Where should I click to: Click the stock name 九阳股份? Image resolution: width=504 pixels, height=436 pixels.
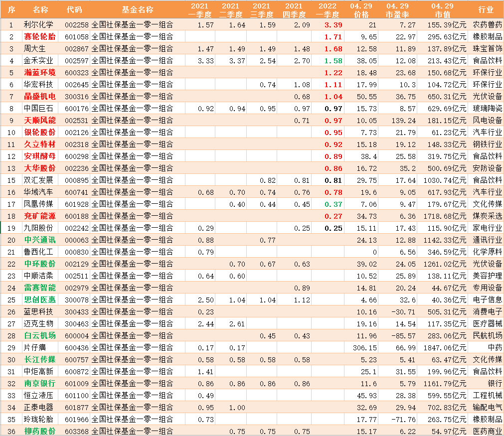(x=38, y=228)
